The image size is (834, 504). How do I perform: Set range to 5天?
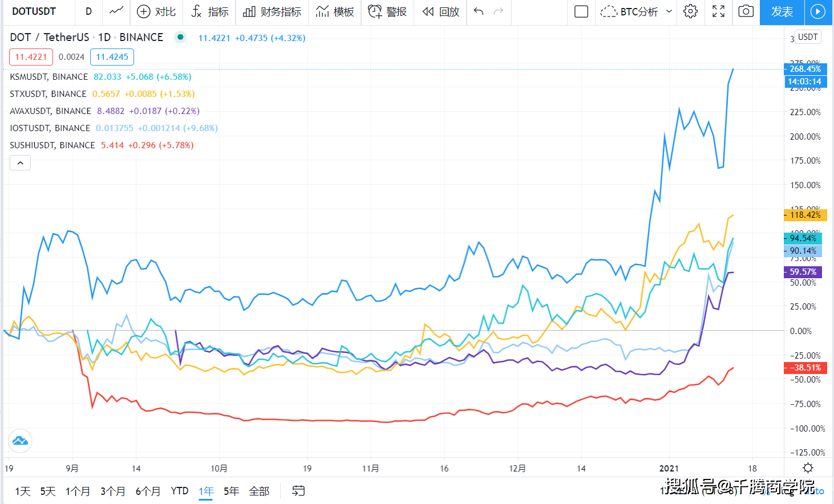[x=48, y=491]
